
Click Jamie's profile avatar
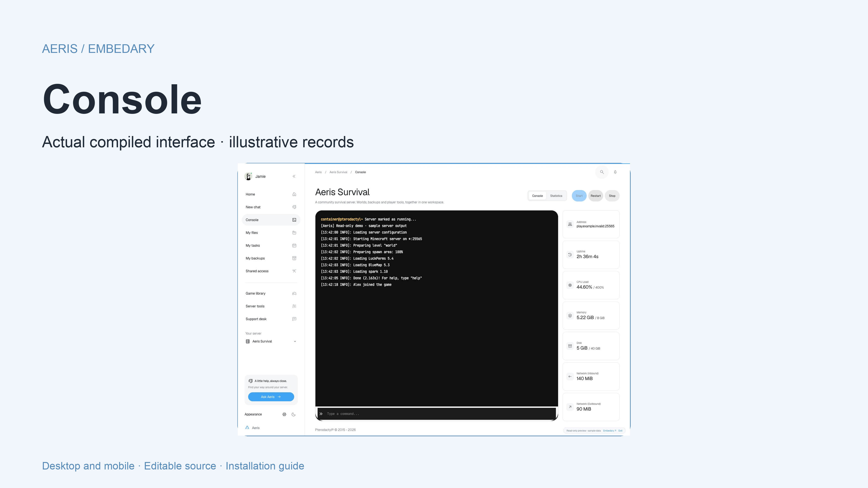pyautogui.click(x=248, y=176)
